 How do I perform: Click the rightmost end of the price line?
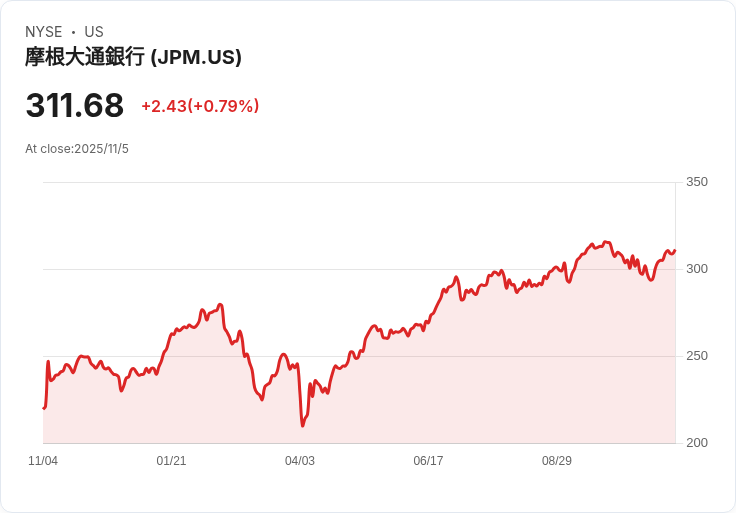(x=675, y=251)
